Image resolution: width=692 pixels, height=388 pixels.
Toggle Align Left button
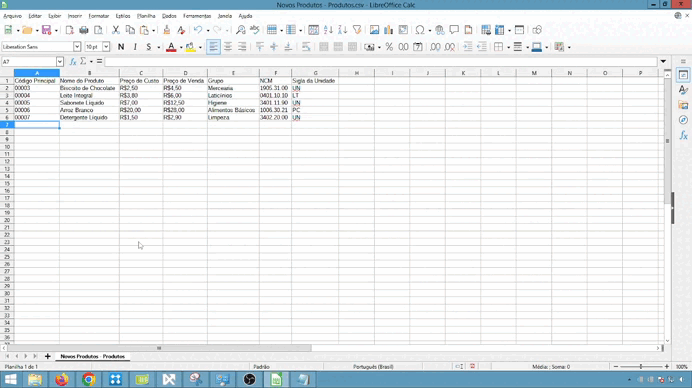click(x=213, y=47)
